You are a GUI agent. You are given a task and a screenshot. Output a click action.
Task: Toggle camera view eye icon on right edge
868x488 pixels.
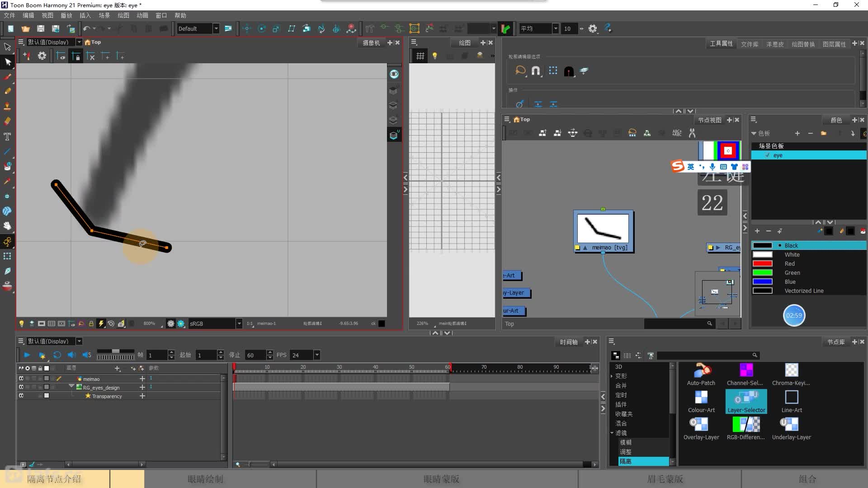[x=394, y=74]
